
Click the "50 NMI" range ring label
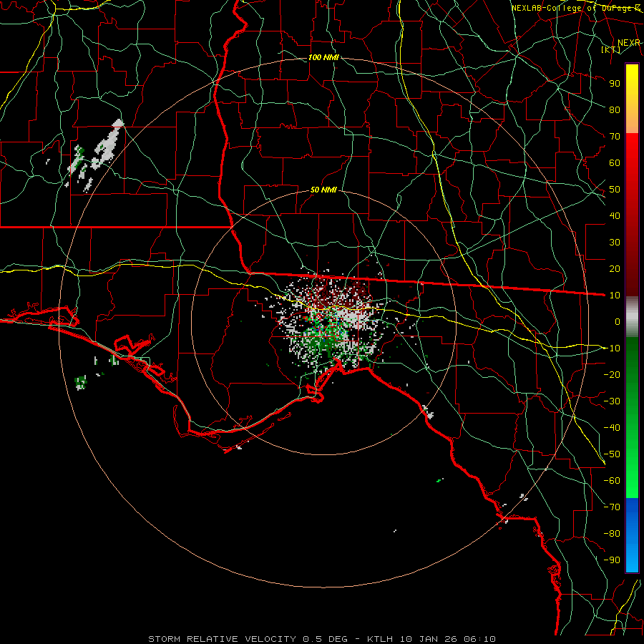[x=323, y=190]
